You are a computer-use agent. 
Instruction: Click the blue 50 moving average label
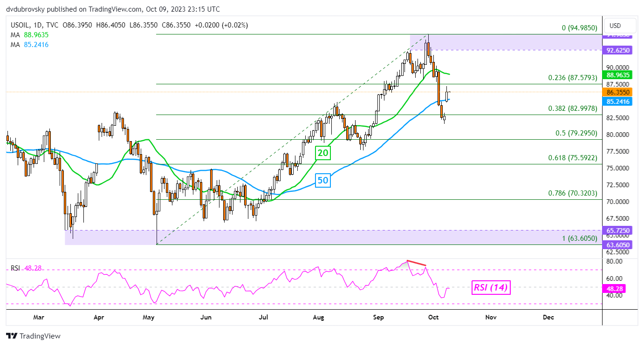(x=322, y=180)
